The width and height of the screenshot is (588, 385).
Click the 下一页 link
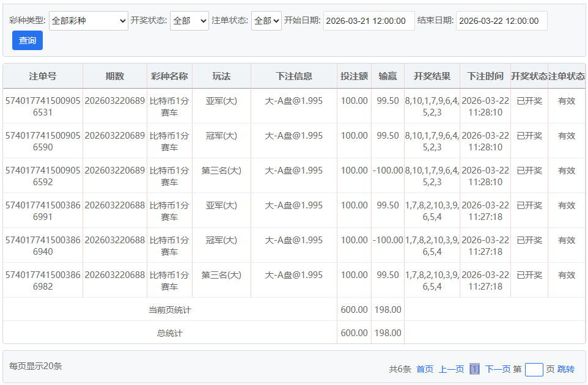tap(498, 369)
